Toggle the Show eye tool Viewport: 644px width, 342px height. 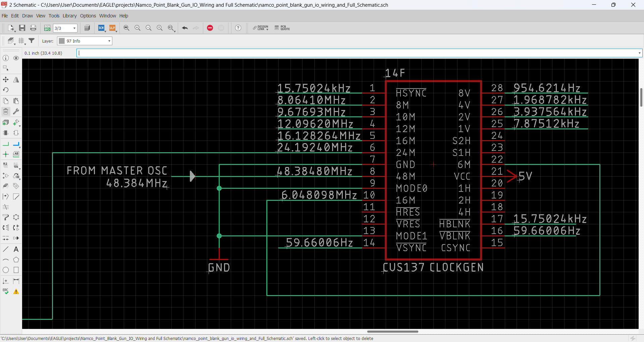tap(16, 58)
